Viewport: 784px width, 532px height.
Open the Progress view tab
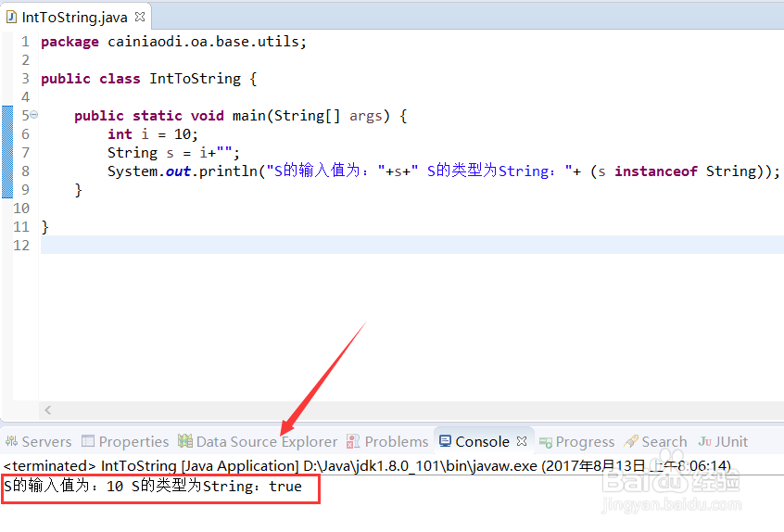(577, 441)
